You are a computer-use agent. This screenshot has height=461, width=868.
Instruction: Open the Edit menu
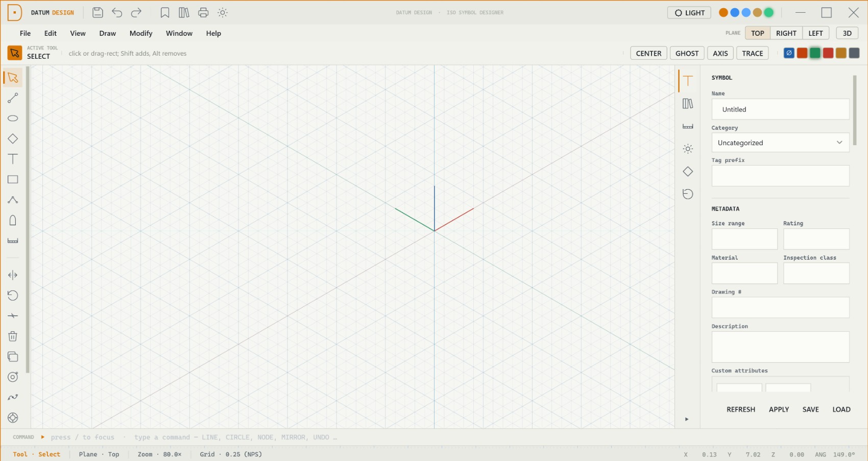[51, 33]
